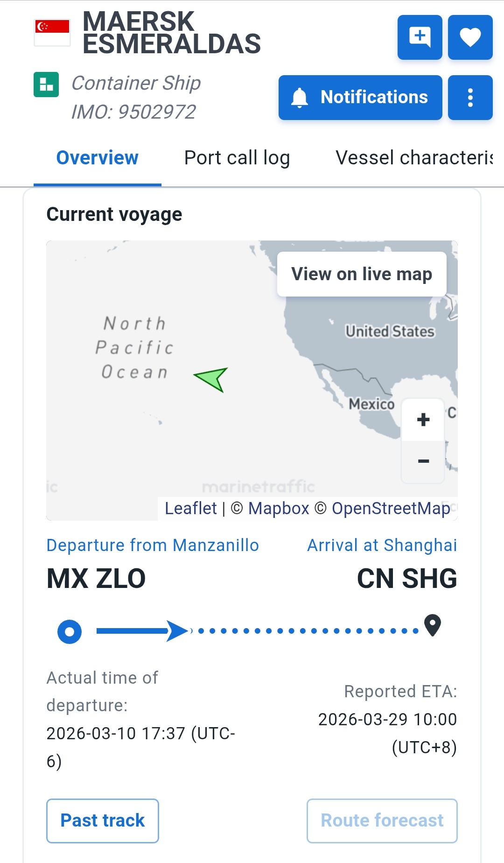Click the green vessel arrow on map
Viewport: 504px width, 863px height.
[x=212, y=378]
